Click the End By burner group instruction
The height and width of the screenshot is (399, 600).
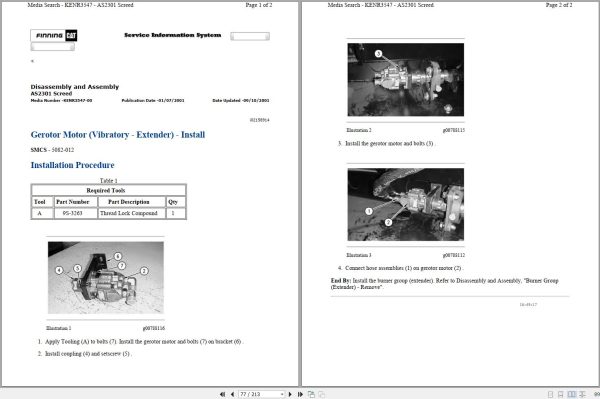[x=444, y=283]
